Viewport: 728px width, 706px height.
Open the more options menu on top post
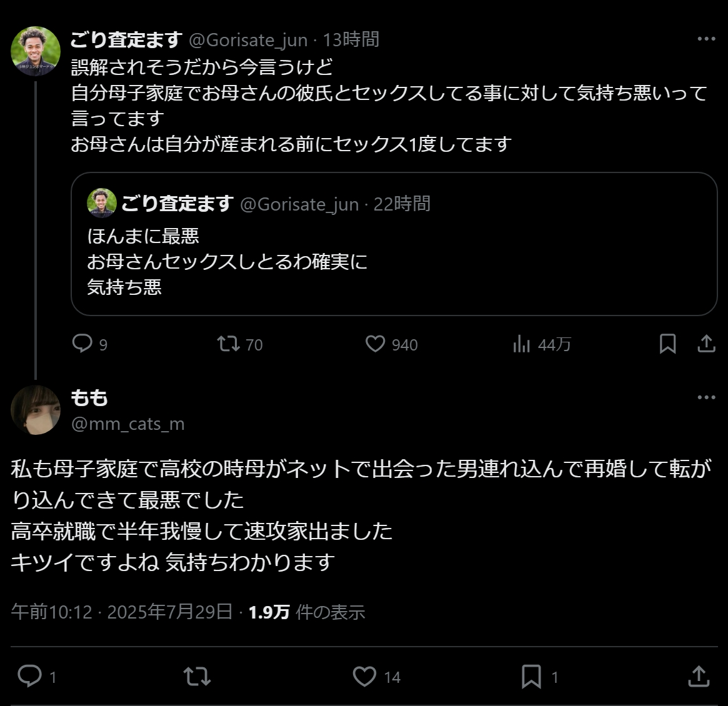tap(706, 39)
